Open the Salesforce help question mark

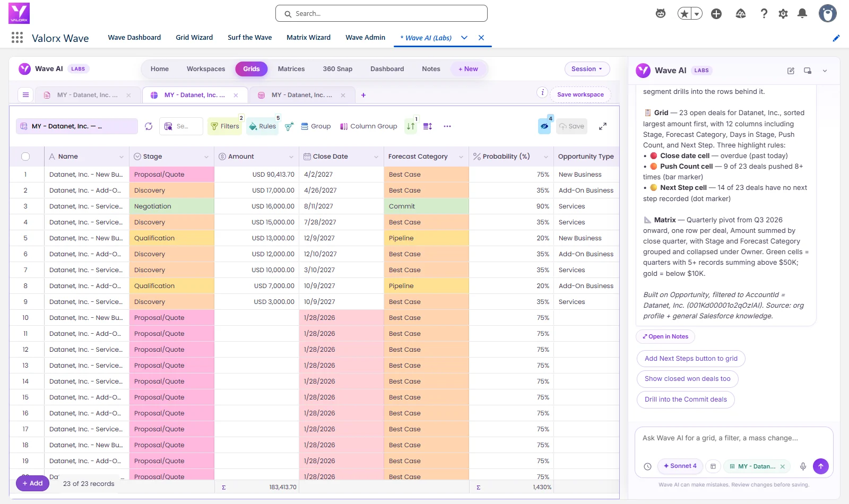764,14
